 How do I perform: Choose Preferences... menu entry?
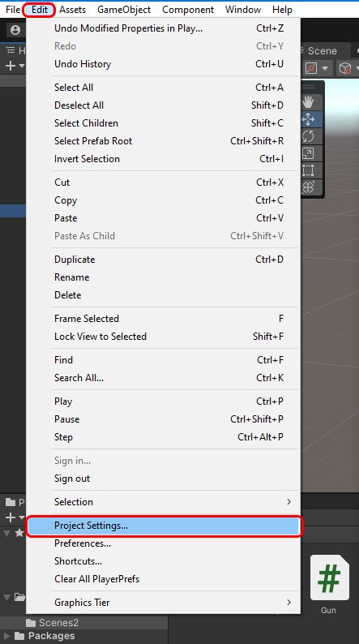click(83, 543)
